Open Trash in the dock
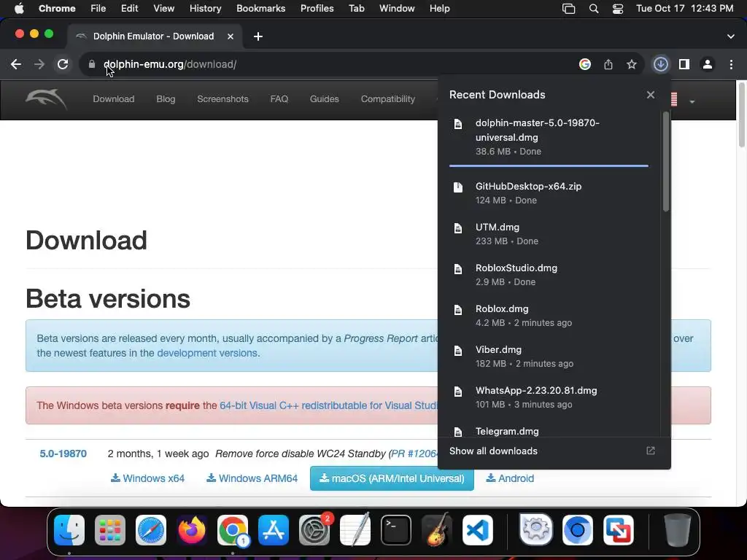Viewport: 747px width, 560px height. 678,530
